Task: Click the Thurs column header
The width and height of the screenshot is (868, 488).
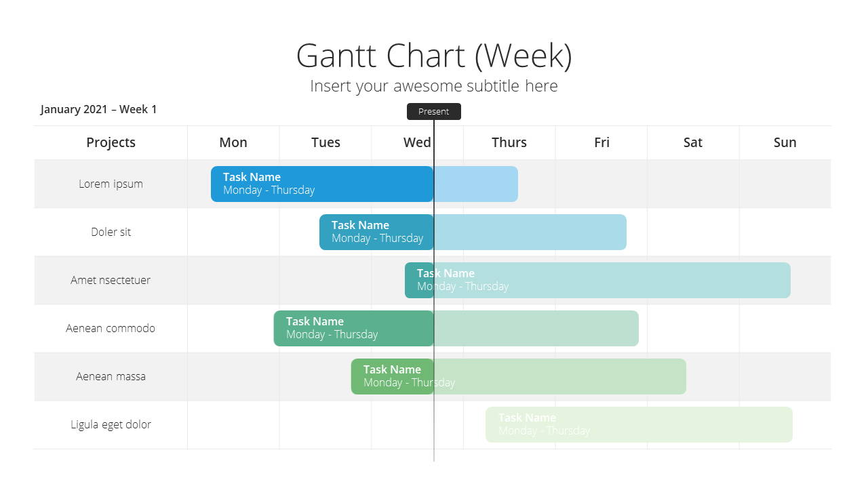Action: [509, 142]
